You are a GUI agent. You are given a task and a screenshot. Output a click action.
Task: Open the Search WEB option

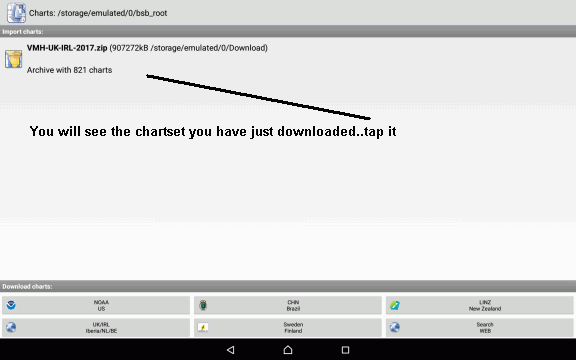pos(479,327)
